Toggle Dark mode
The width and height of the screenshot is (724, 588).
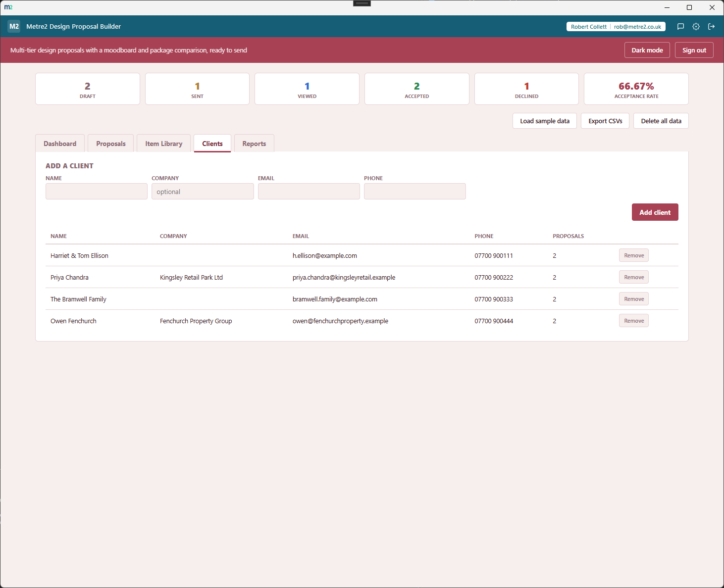(x=647, y=50)
